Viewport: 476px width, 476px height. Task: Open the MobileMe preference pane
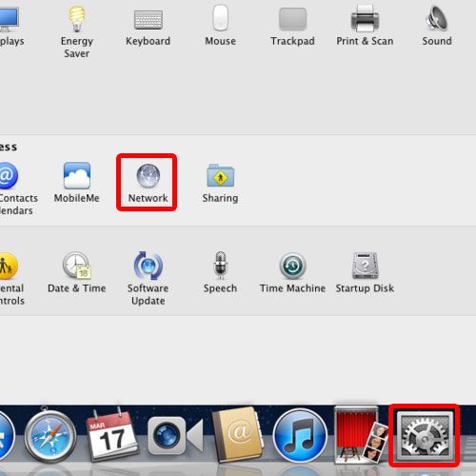[77, 183]
